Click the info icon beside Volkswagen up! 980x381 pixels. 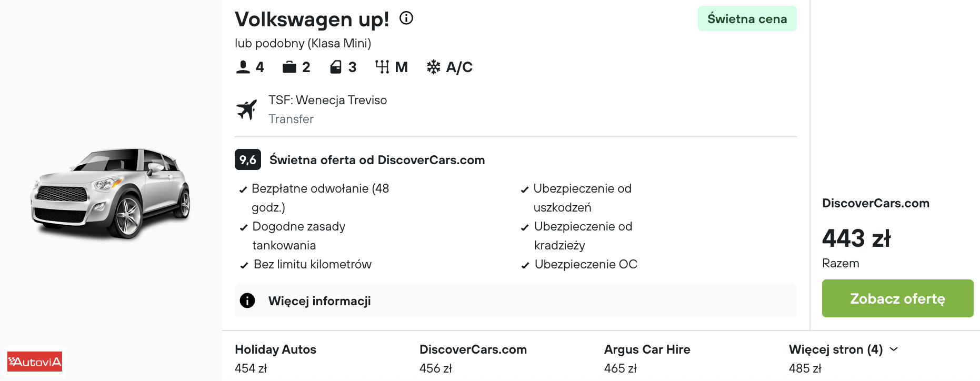tap(406, 18)
